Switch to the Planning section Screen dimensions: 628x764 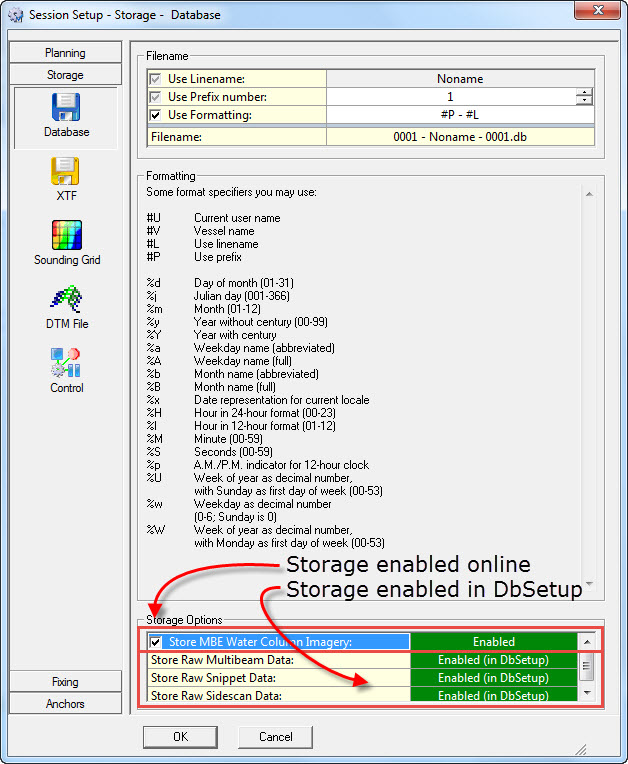pyautogui.click(x=65, y=53)
